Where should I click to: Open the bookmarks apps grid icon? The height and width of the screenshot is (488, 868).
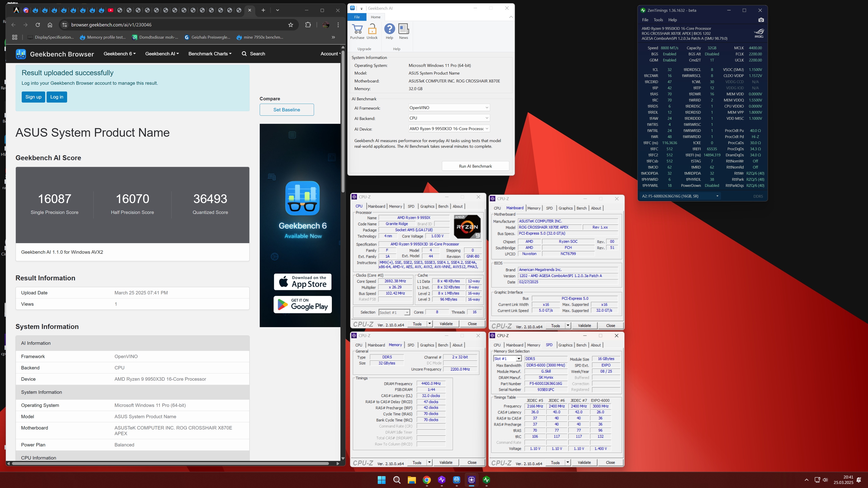tap(14, 37)
